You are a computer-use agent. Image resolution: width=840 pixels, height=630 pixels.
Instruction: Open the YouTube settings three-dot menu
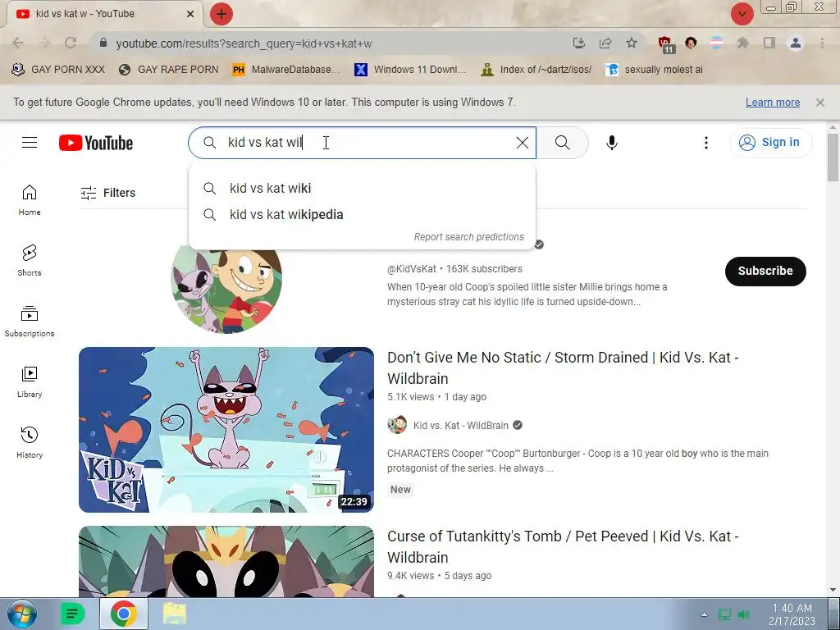(706, 143)
